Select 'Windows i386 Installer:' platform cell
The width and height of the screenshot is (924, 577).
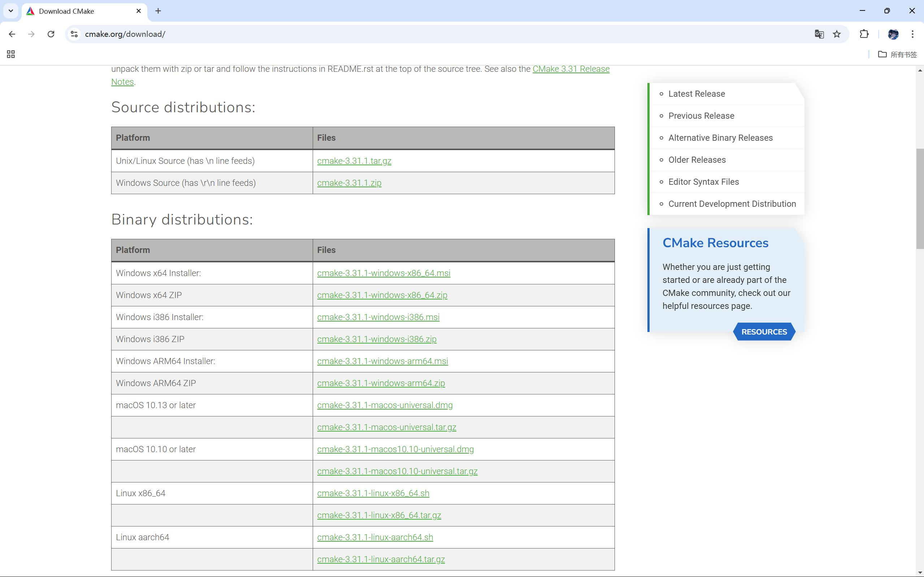pyautogui.click(x=212, y=317)
